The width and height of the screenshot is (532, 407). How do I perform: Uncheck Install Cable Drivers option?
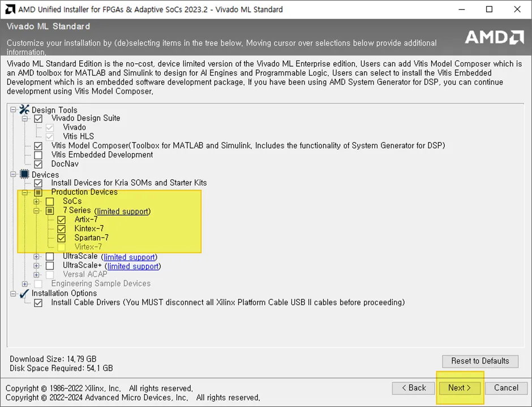pos(38,302)
